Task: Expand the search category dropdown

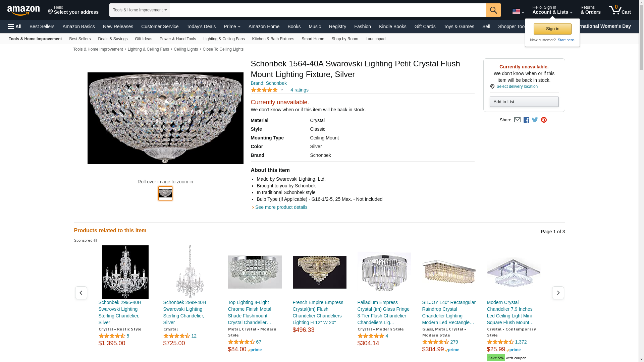Action: 140,10
